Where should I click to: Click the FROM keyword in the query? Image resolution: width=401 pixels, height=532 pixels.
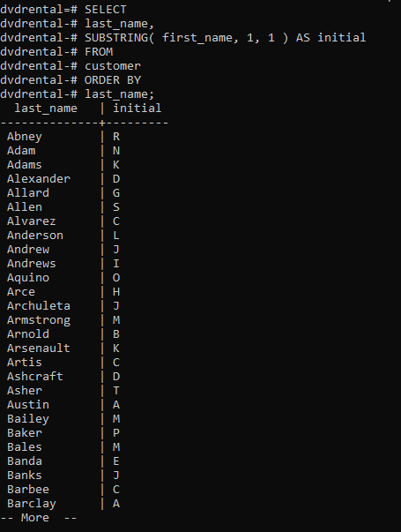pyautogui.click(x=99, y=52)
